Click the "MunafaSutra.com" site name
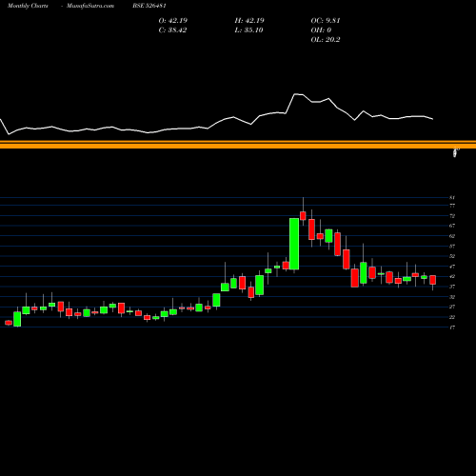 point(90,6)
